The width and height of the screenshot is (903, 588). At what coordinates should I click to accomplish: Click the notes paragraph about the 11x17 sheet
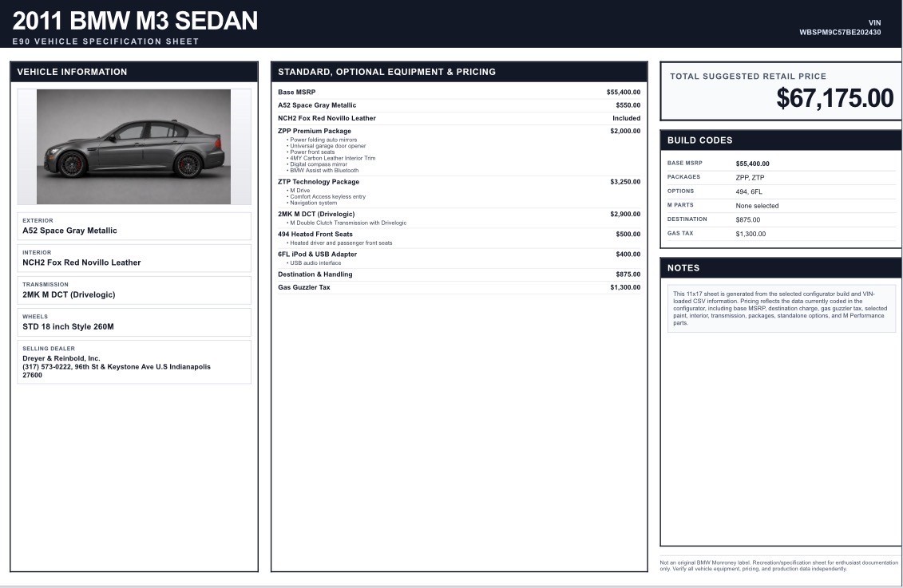coord(780,309)
